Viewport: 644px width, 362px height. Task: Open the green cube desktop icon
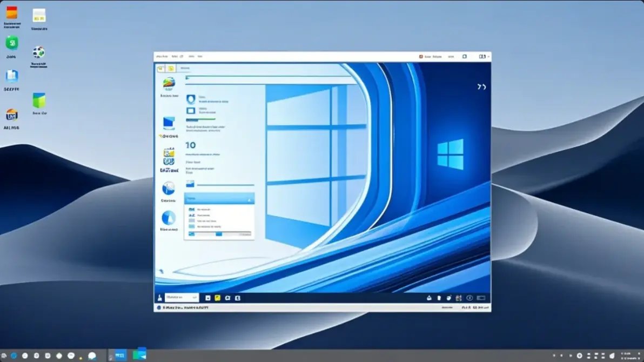(x=39, y=100)
